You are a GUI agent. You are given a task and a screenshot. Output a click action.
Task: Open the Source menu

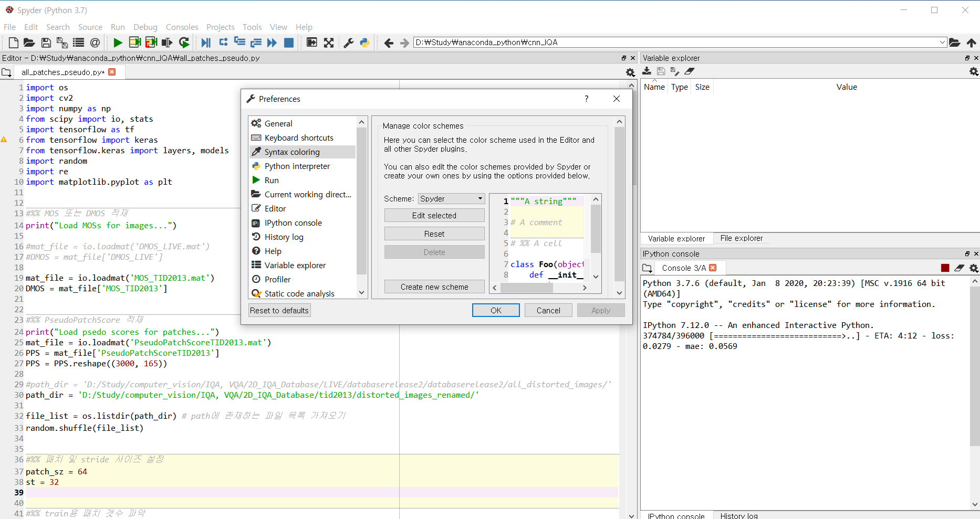(x=90, y=27)
